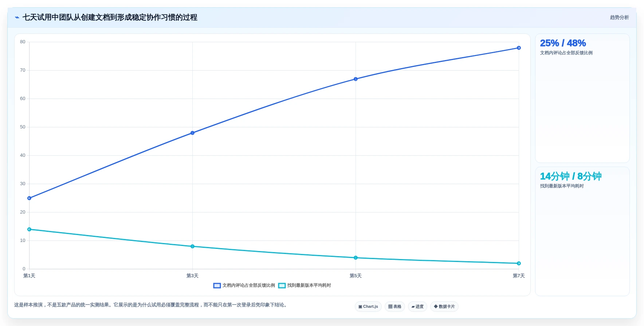Click the footnote starting 这是样本推演
The width and height of the screenshot is (644, 326).
pyautogui.click(x=151, y=305)
